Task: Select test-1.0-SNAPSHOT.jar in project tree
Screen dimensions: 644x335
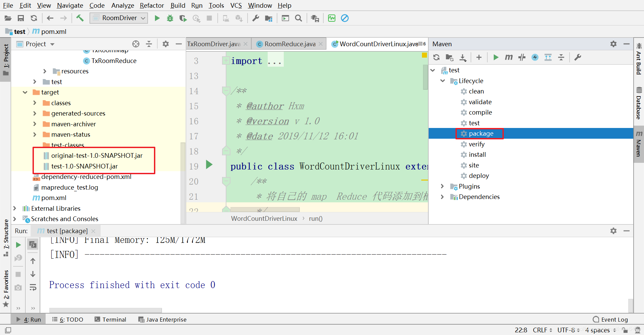Action: (84, 166)
